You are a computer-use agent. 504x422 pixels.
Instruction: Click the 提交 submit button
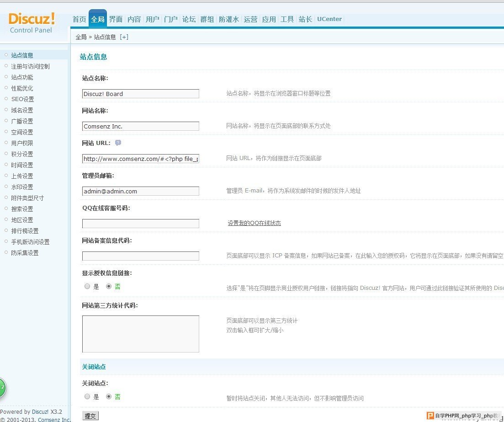[x=90, y=416]
